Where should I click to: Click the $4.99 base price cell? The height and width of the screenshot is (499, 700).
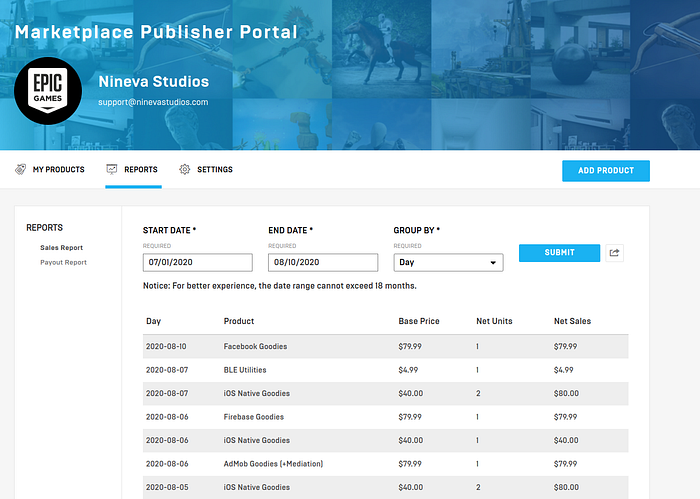[408, 370]
